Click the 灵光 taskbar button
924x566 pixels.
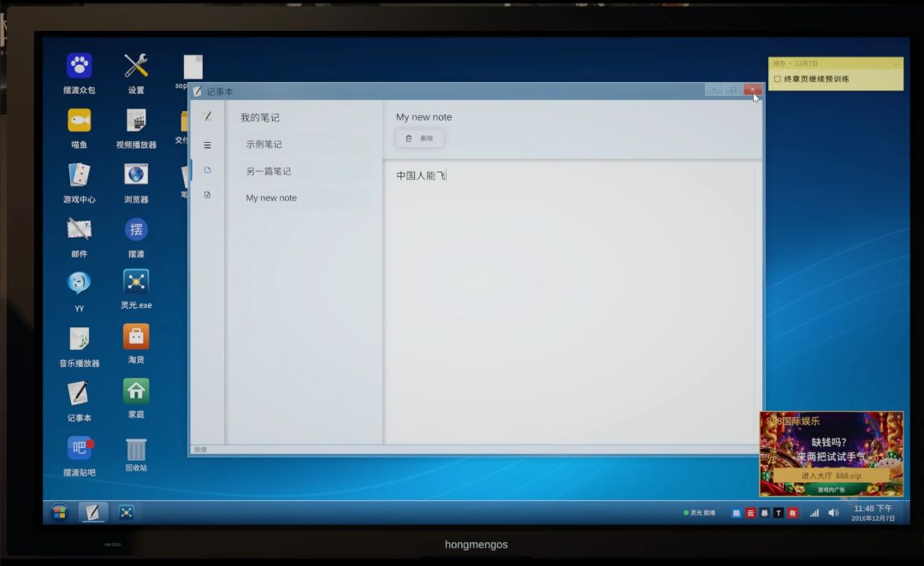pyautogui.click(x=126, y=512)
